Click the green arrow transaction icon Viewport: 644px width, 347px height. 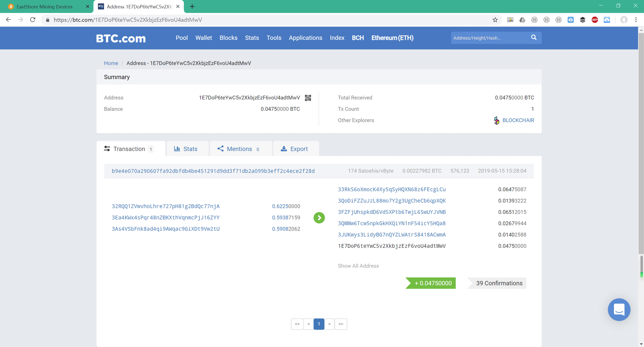319,218
